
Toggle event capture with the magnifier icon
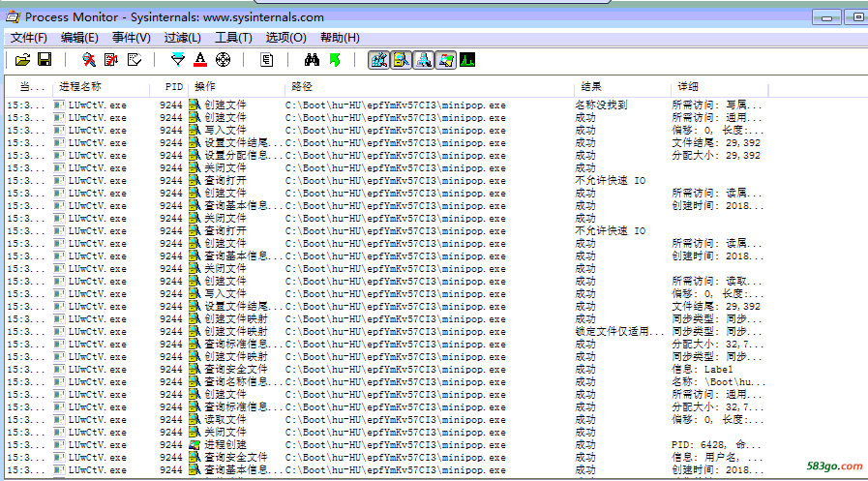click(x=89, y=60)
